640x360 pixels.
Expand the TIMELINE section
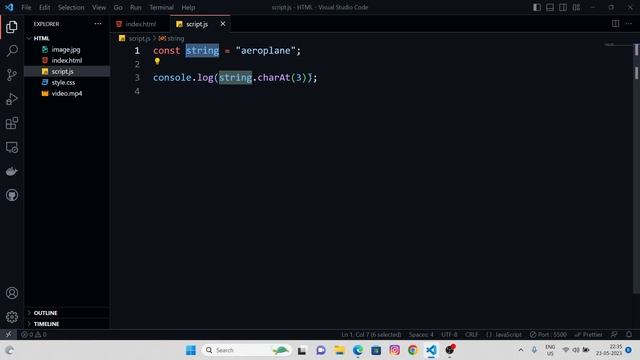tap(67, 324)
